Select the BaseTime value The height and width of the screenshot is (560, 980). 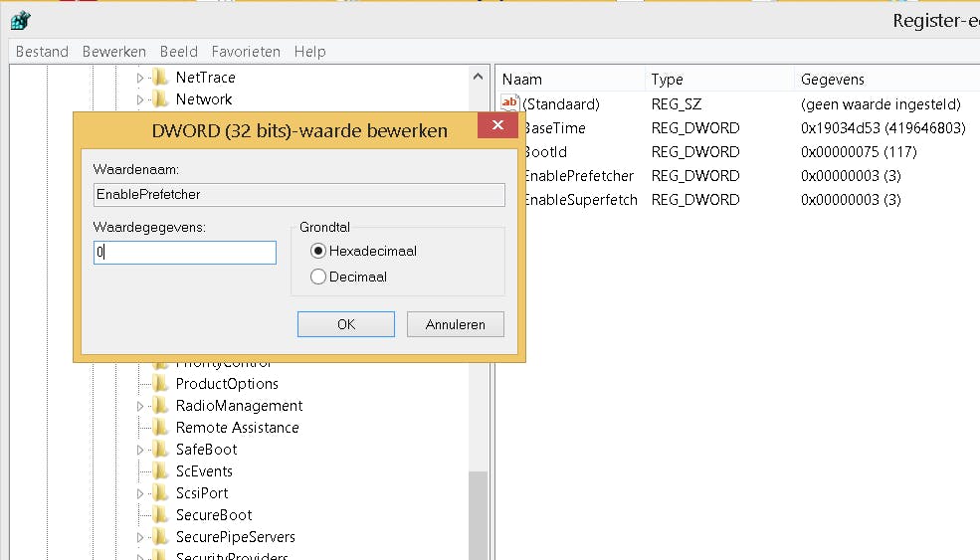554,128
